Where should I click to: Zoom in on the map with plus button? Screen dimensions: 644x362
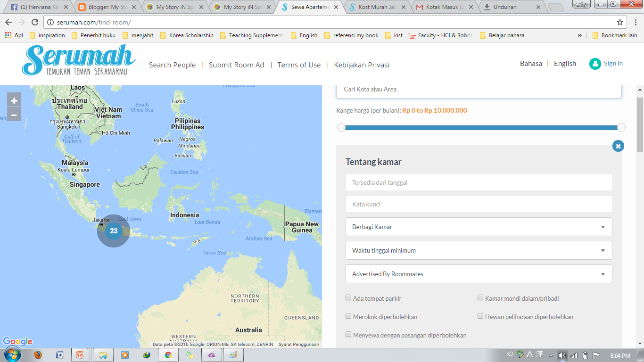pyautogui.click(x=14, y=100)
